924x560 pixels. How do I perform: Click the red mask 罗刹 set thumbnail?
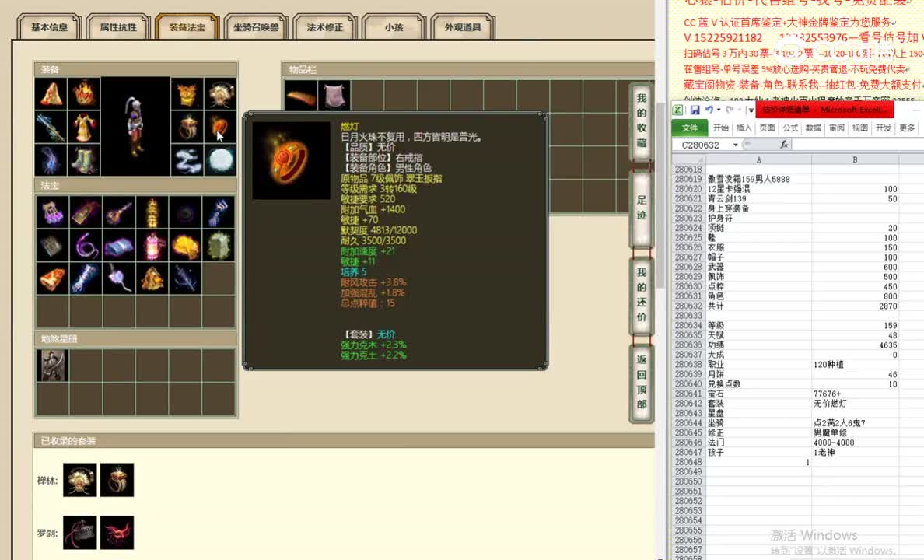(117, 533)
